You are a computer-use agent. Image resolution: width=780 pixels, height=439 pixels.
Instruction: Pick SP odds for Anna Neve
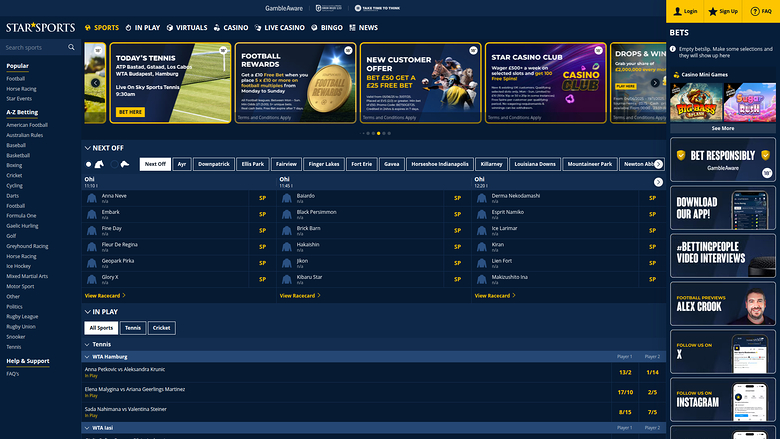click(262, 198)
